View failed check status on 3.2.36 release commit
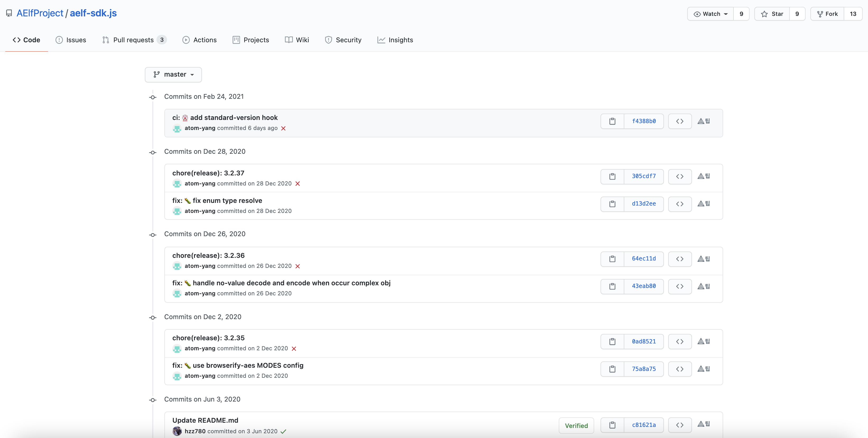This screenshot has height=438, width=868. (x=298, y=266)
